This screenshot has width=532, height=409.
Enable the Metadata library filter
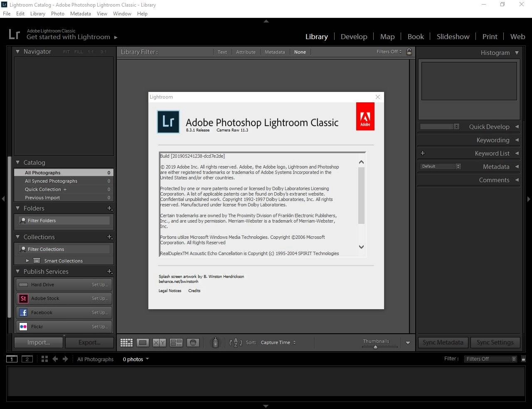click(275, 52)
